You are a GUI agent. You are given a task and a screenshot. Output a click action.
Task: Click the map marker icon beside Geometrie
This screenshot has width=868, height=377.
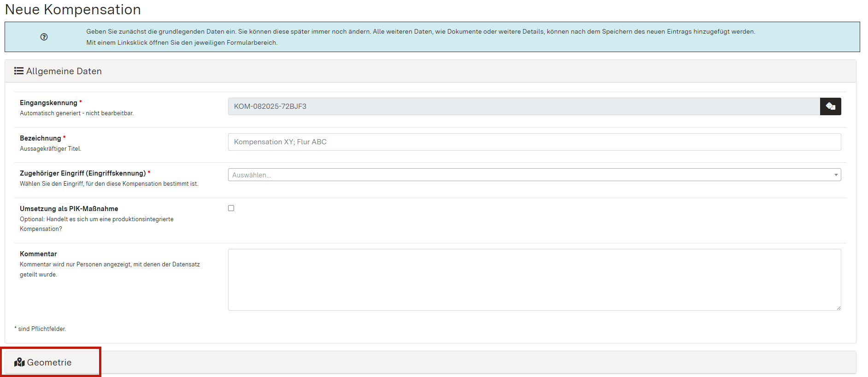point(19,362)
